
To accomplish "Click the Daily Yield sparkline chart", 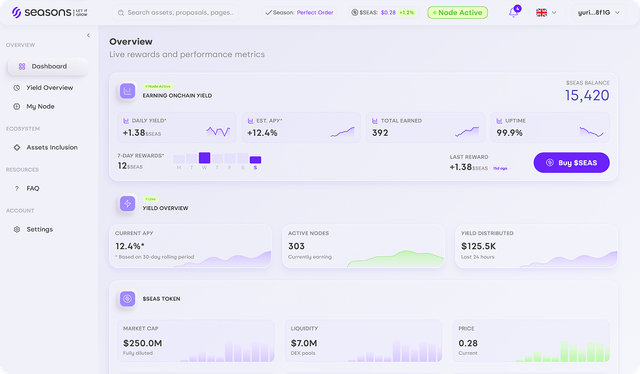I will [218, 131].
